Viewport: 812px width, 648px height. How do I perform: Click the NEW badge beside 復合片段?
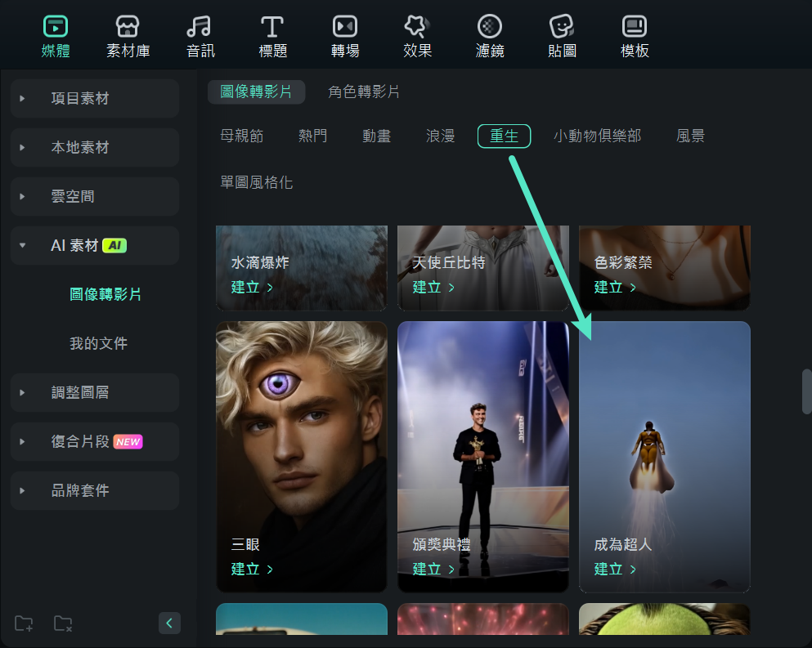128,441
